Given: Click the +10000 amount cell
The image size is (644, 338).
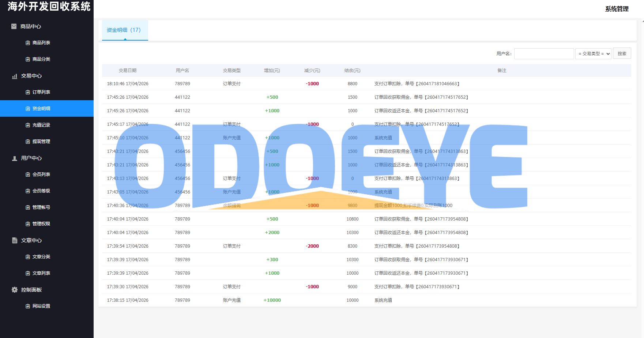Looking at the screenshot, I should click(x=272, y=300).
